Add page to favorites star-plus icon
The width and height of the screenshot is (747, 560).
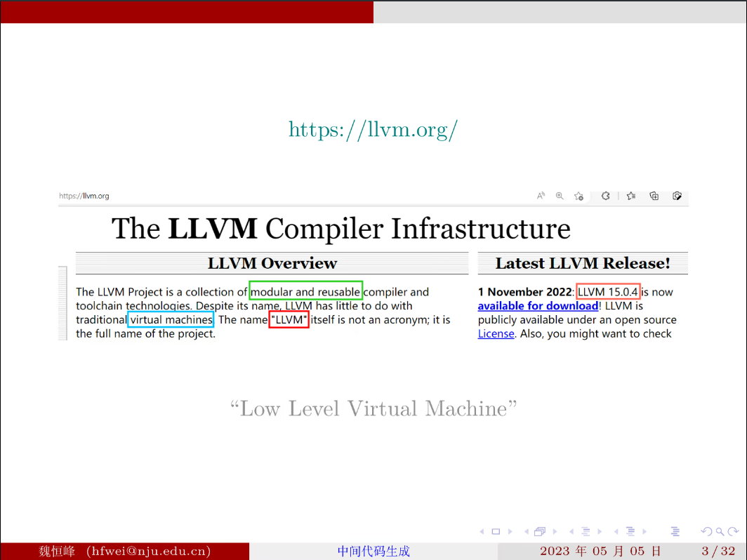point(579,196)
